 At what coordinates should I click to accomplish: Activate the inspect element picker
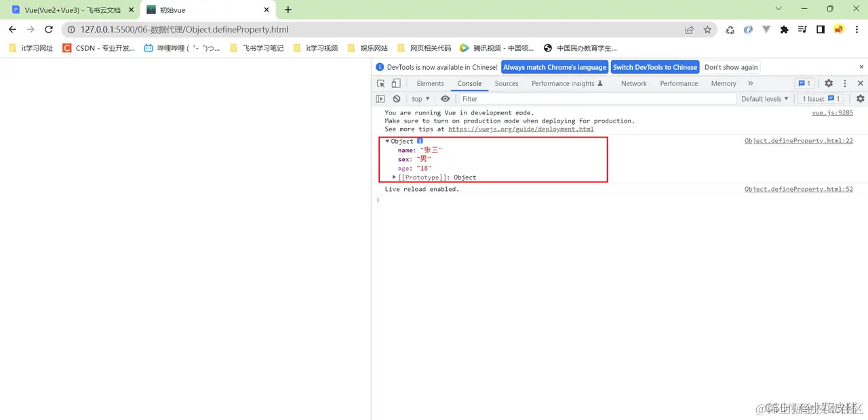(x=381, y=83)
